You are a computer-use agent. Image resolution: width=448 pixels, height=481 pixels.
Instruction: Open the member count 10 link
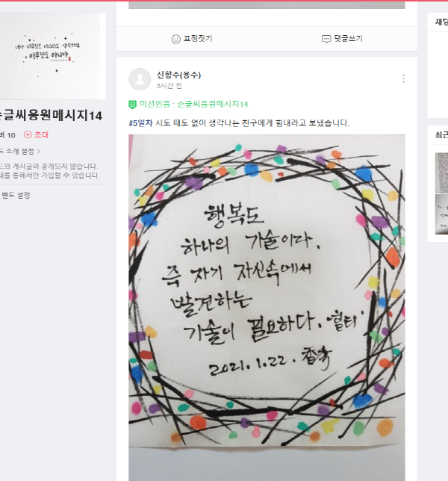(x=9, y=135)
